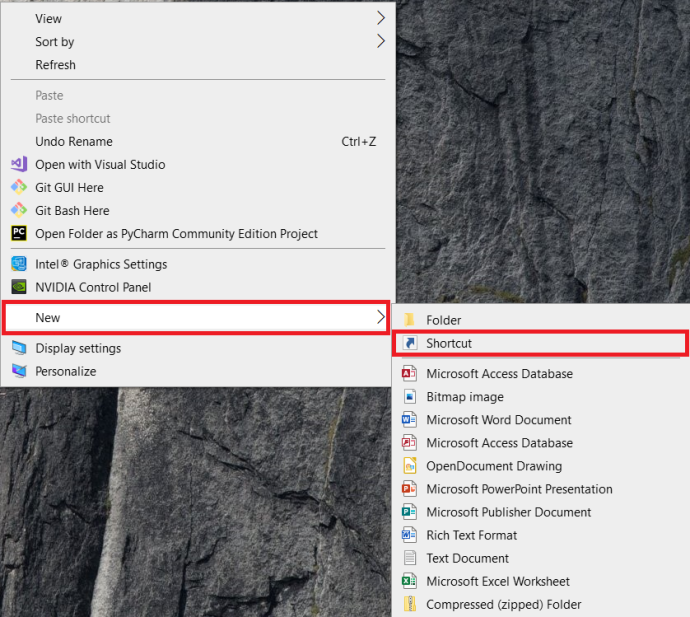
Task: Click the Git Bash Here icon
Action: tap(19, 210)
